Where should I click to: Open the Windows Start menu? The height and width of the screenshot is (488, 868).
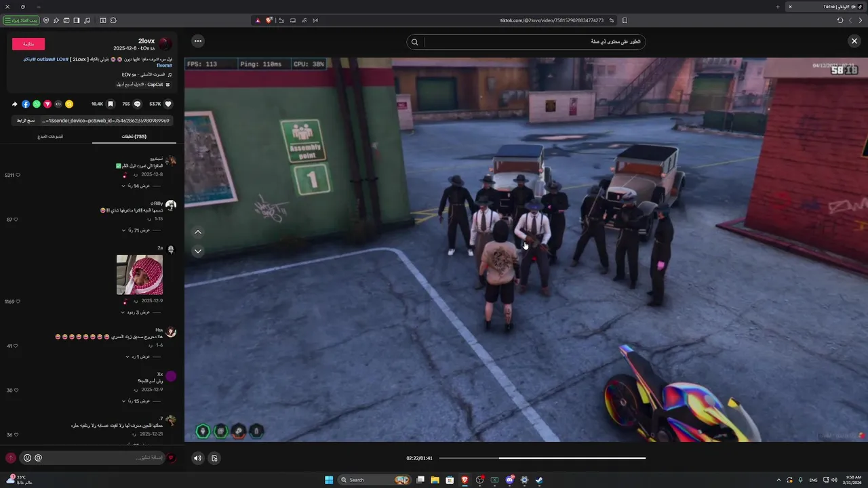click(329, 480)
